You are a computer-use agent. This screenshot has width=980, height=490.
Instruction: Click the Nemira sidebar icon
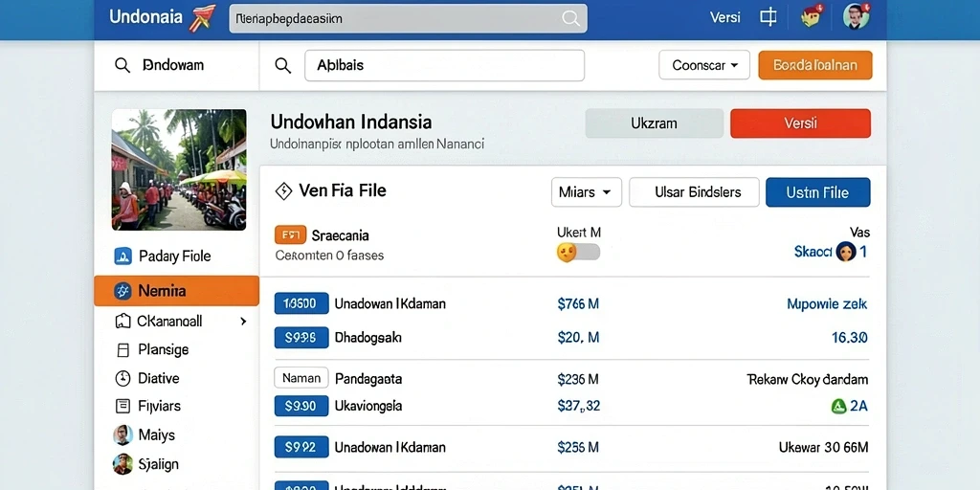[x=122, y=291]
